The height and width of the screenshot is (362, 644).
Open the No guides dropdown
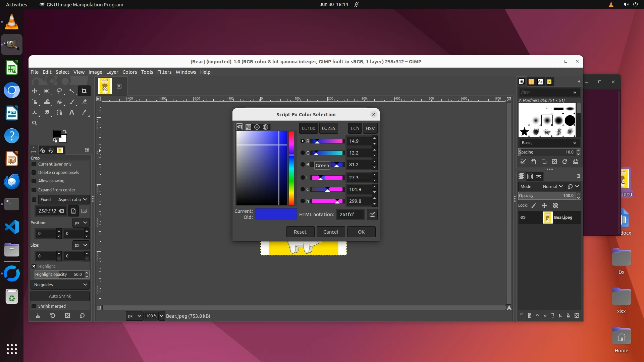click(60, 285)
